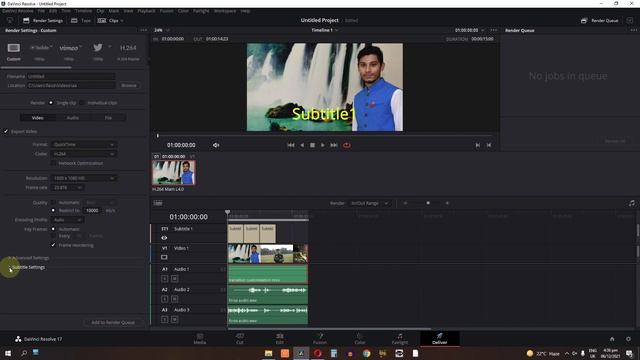Open the Render Queue panel button

[x=600, y=20]
